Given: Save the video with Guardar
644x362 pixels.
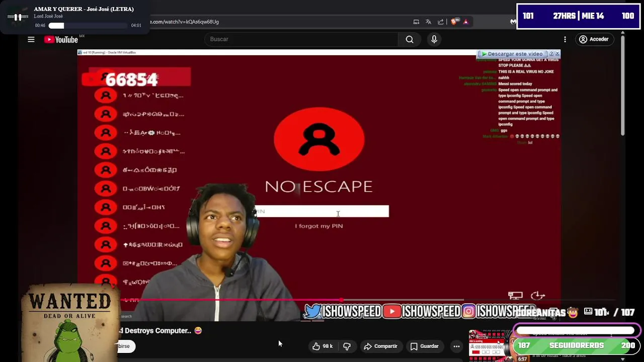Looking at the screenshot, I should (425, 346).
